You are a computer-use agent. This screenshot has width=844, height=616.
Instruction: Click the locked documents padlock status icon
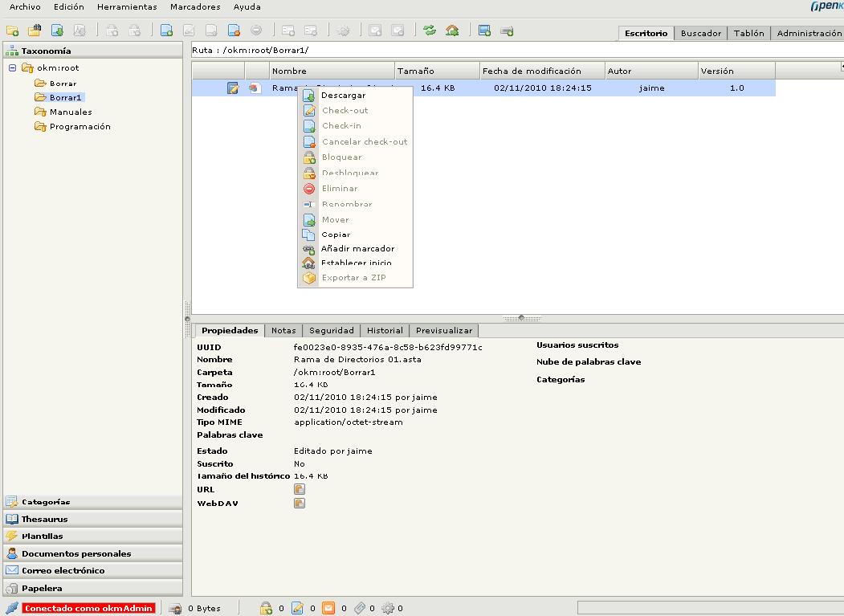tap(266, 608)
